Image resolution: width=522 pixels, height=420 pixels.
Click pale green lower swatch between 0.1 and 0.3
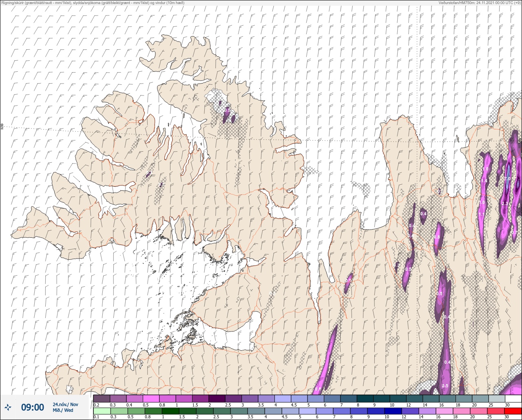pos(102,411)
